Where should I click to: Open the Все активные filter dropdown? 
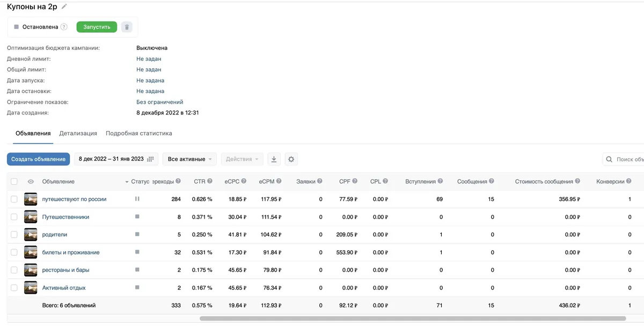(x=190, y=159)
